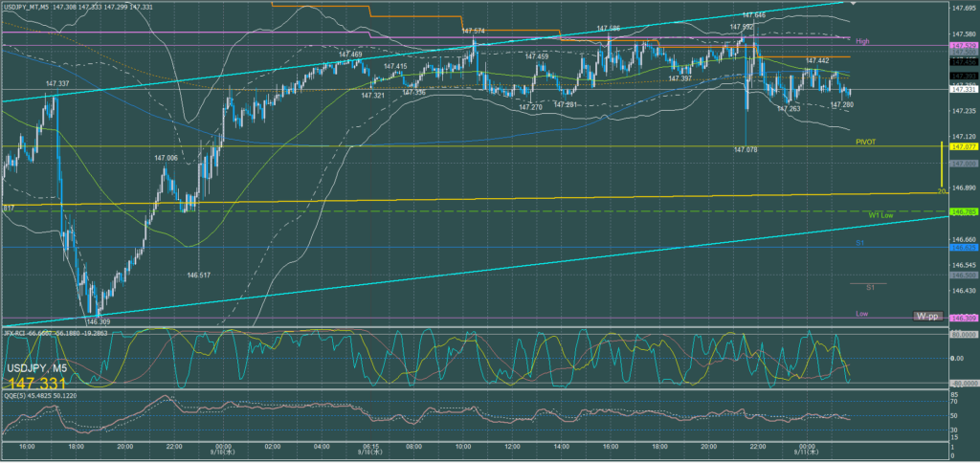Click the W-pp label box
This screenshot has width=980, height=463.
point(926,316)
